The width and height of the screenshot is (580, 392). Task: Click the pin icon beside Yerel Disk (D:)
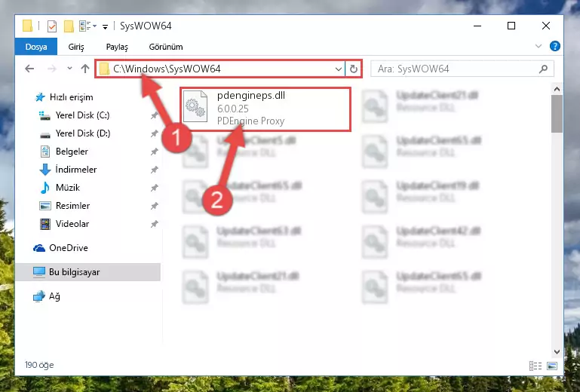pos(155,134)
